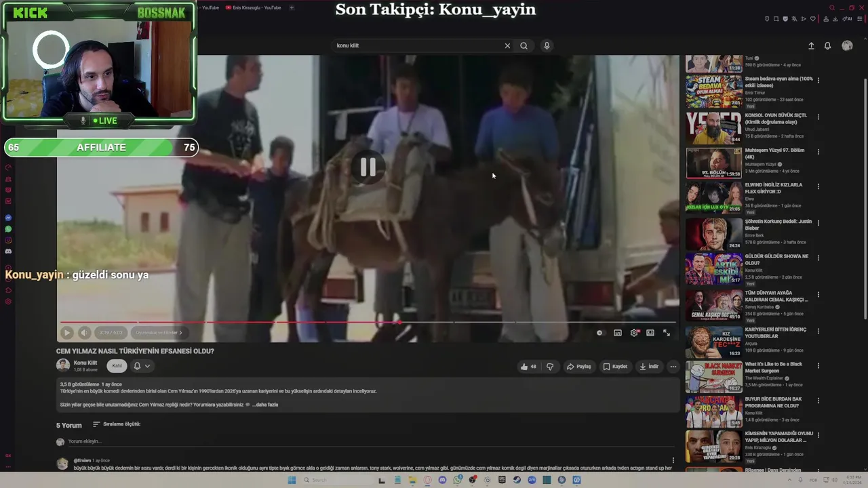The height and width of the screenshot is (488, 868).
Task: Dislike the video with thumbs down
Action: click(x=550, y=367)
